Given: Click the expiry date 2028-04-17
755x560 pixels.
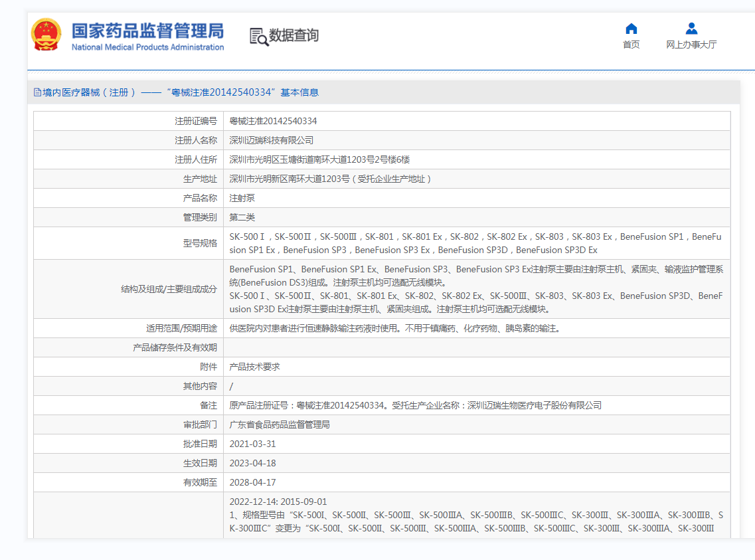Looking at the screenshot, I should (x=252, y=482).
